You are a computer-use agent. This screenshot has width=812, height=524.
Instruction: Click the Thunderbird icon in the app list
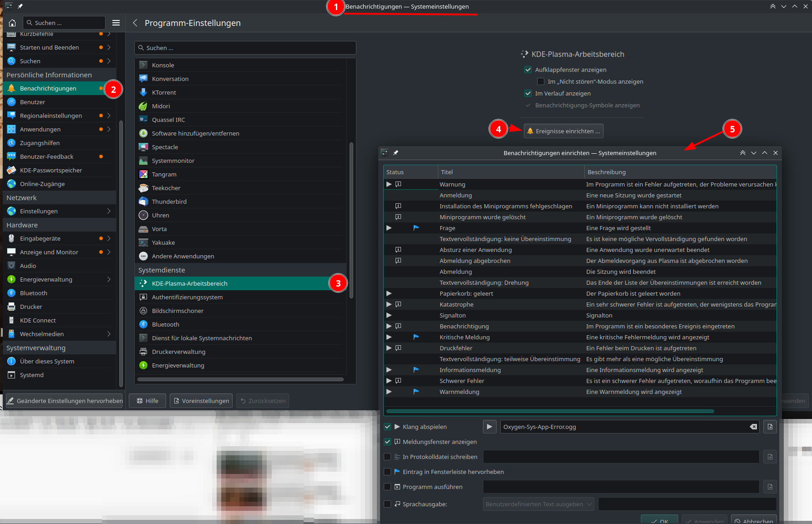(x=143, y=202)
